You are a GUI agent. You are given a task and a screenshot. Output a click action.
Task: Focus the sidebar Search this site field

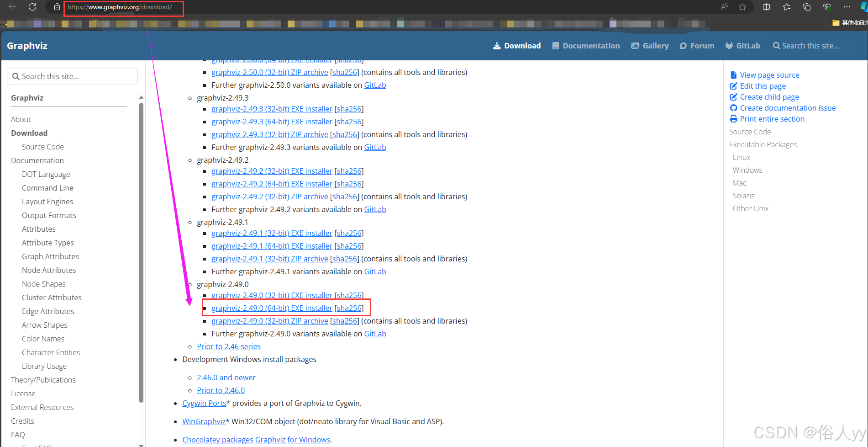pos(72,76)
